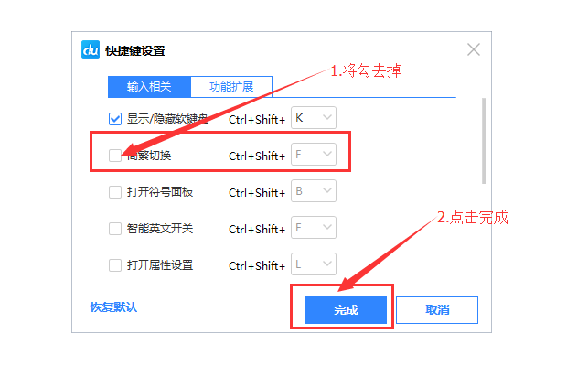Open the K key dropdown
588x366 pixels.
tap(314, 118)
